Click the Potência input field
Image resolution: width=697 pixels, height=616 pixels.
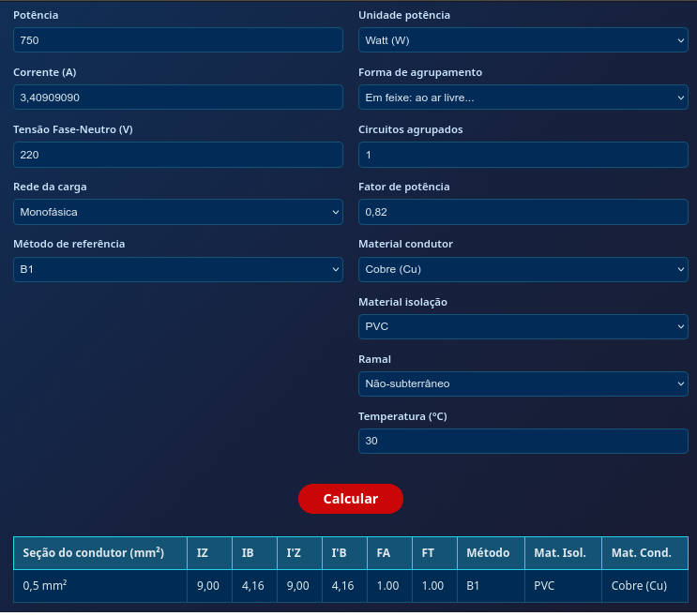(178, 40)
